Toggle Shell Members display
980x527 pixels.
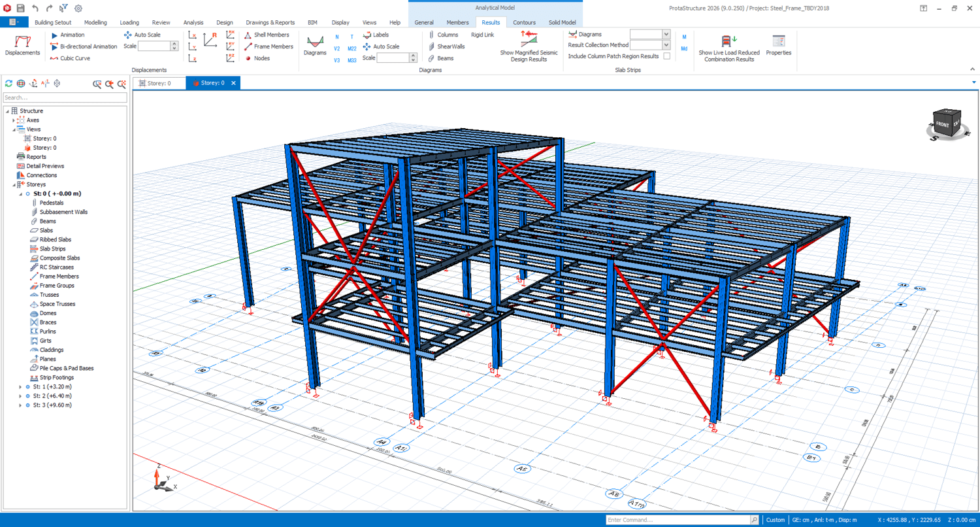pyautogui.click(x=267, y=35)
